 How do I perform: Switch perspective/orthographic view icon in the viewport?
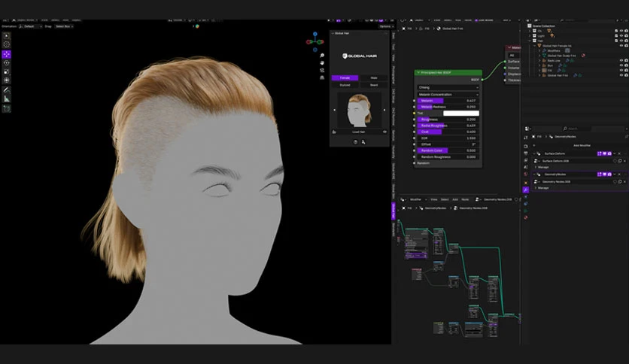pyautogui.click(x=322, y=77)
